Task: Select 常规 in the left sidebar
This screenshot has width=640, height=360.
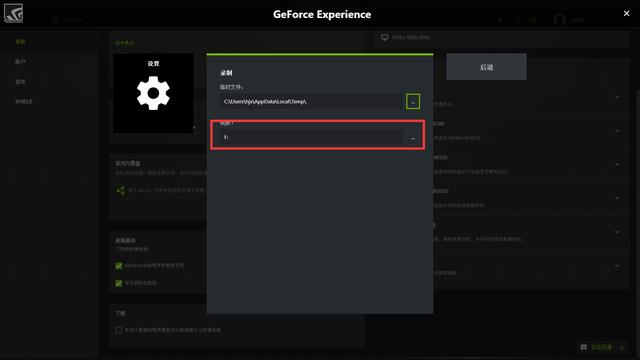Action: (x=20, y=42)
